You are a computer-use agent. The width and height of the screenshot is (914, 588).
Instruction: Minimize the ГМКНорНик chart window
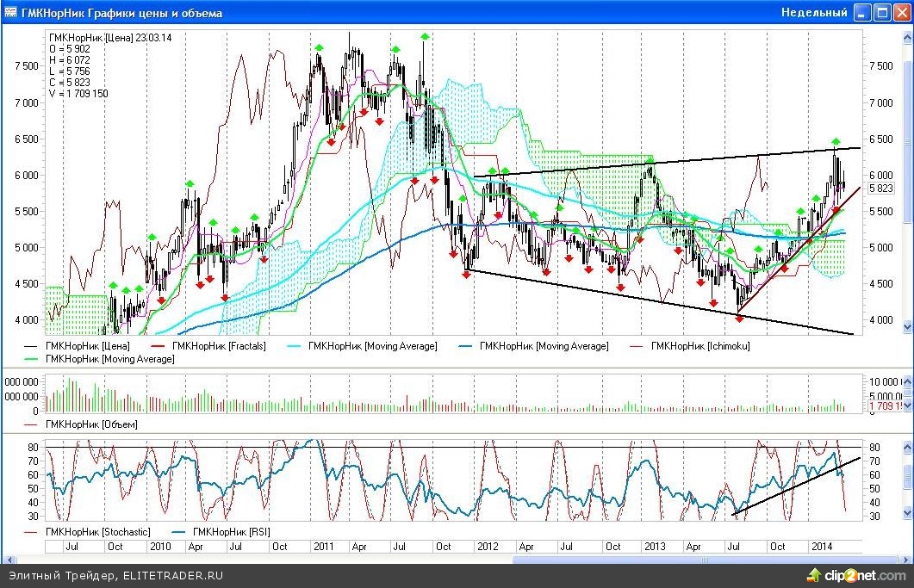pyautogui.click(x=862, y=13)
